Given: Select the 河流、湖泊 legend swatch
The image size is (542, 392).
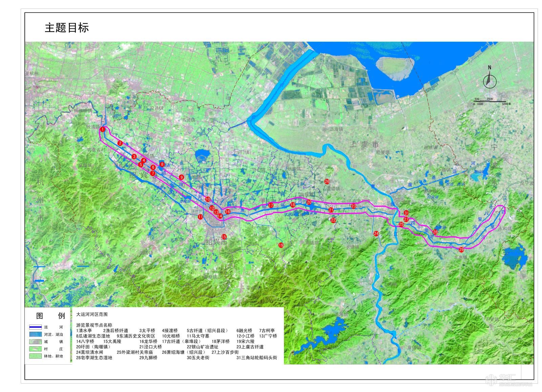Looking at the screenshot, I should (x=35, y=334).
